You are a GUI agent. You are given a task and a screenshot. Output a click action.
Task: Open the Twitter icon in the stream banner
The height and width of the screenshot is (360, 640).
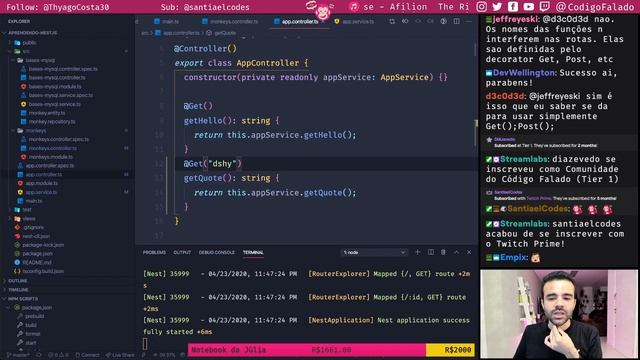click(497, 7)
